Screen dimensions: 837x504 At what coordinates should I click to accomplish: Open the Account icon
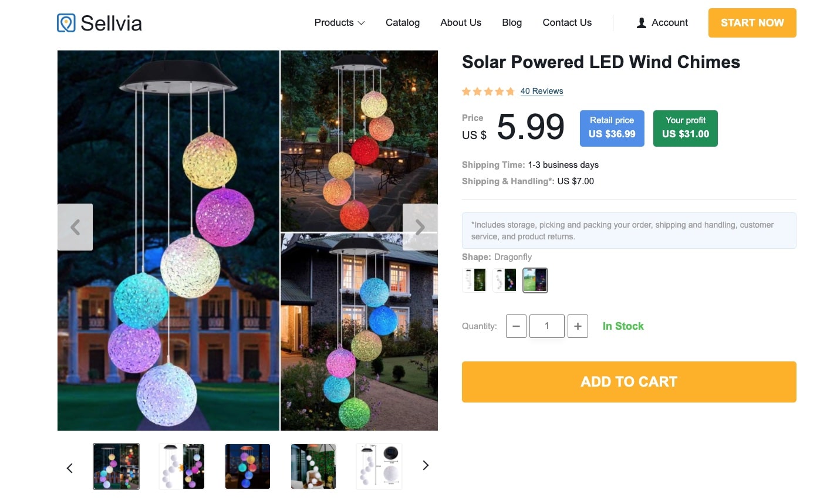[640, 22]
